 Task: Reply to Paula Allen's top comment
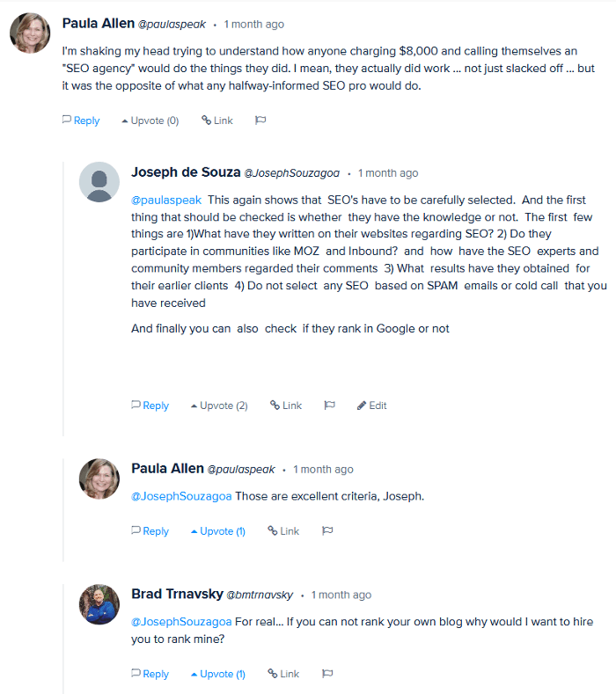(81, 121)
